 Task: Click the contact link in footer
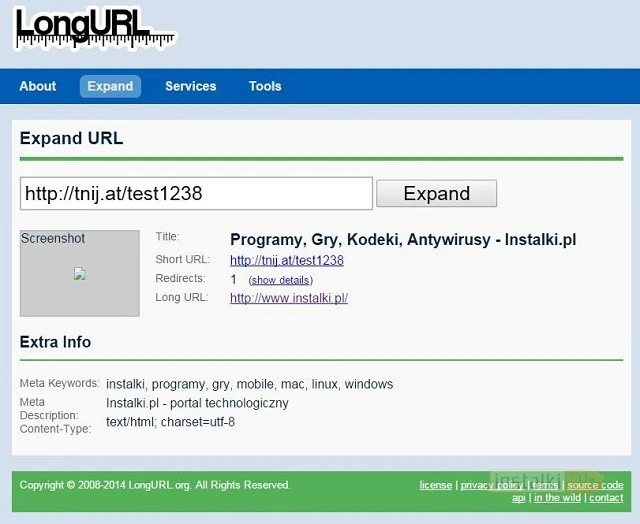click(606, 497)
